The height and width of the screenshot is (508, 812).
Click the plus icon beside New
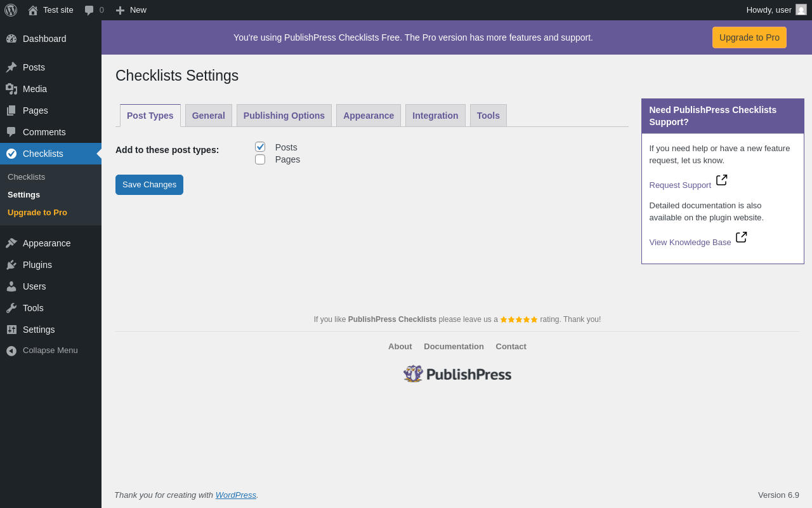(x=120, y=10)
